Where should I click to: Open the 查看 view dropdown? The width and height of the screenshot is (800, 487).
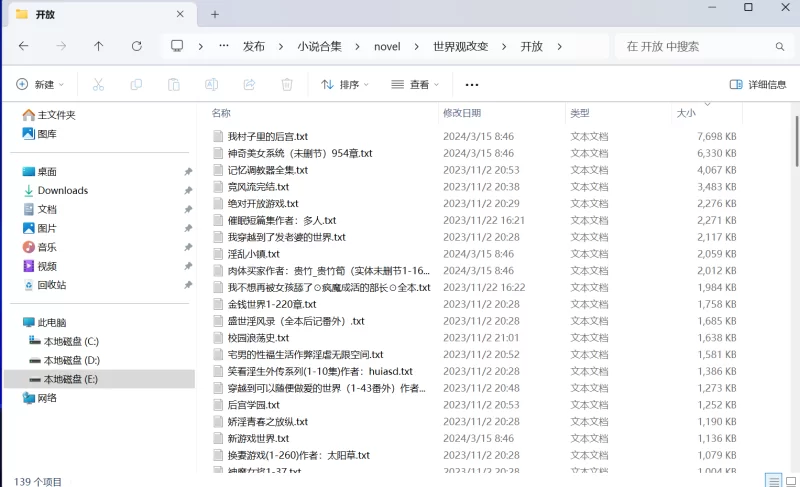[x=415, y=85]
